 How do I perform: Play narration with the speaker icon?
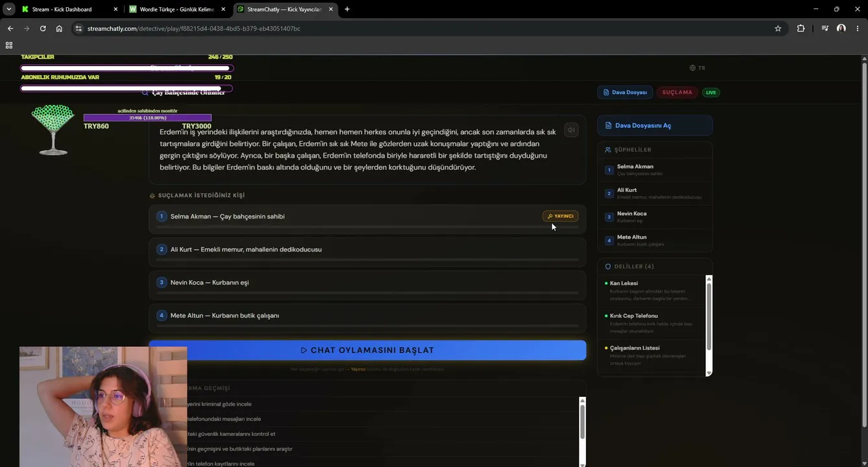(x=571, y=130)
